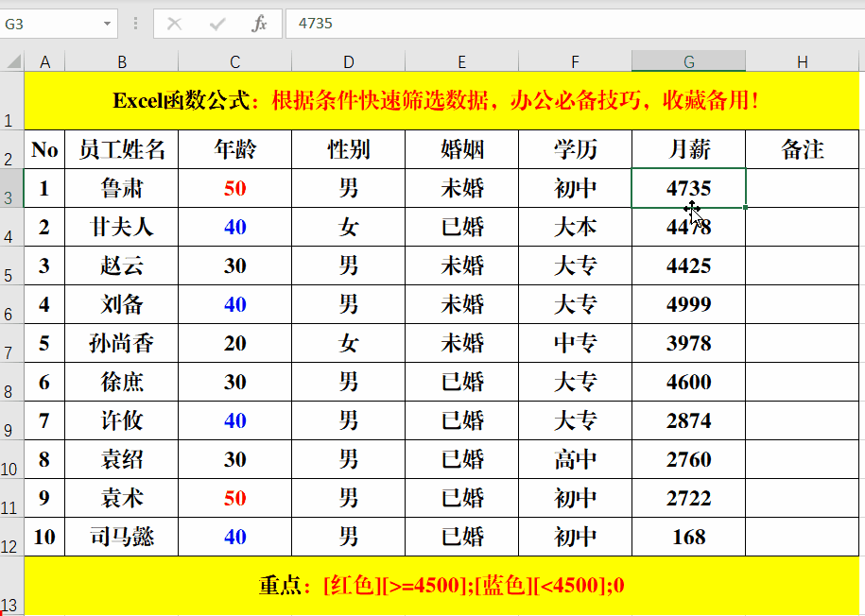This screenshot has width=865, height=616.
Task: Click the 年龄 header cell
Action: point(235,149)
